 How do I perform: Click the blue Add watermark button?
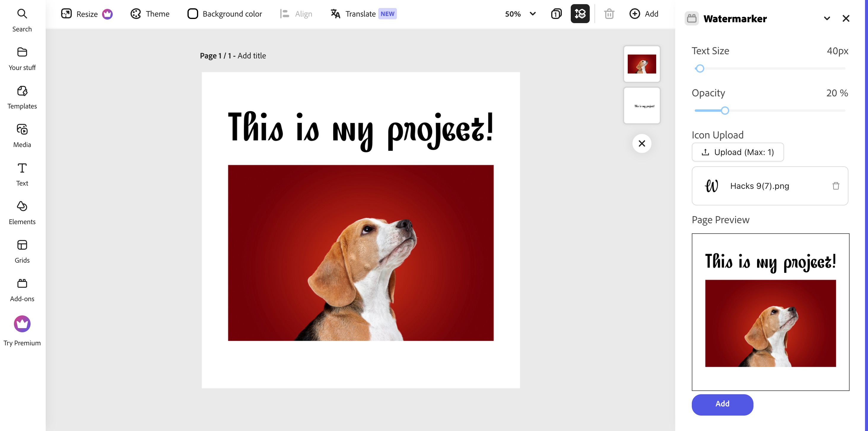pos(722,404)
